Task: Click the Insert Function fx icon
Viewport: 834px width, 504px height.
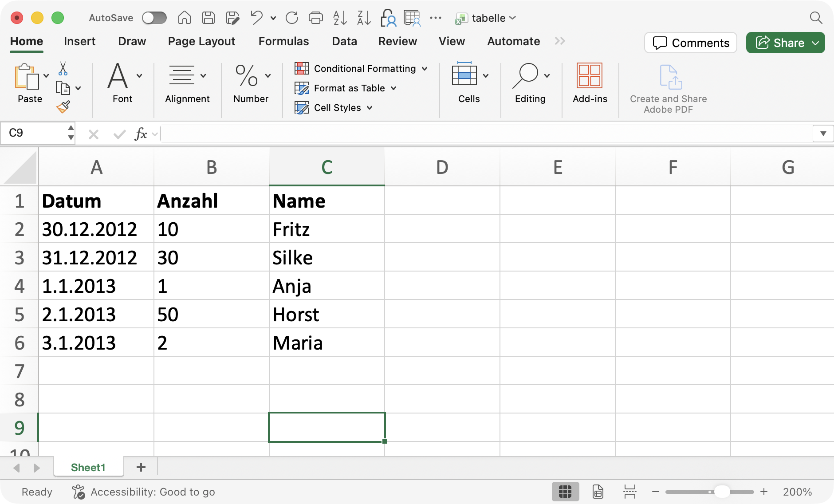Action: (141, 134)
